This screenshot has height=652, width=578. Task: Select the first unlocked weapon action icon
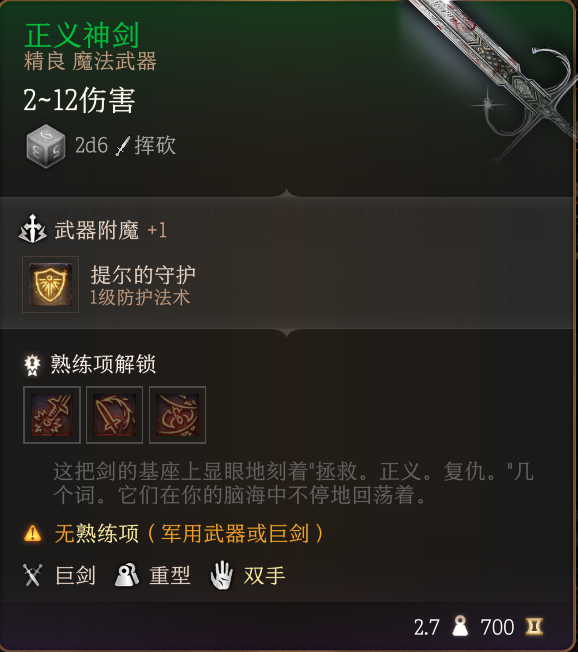(52, 415)
